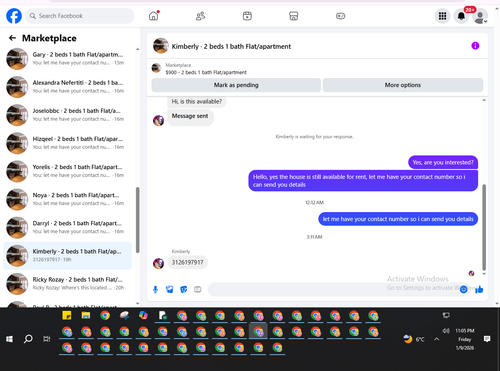
Task: Open the Windows Start button
Action: [x=9, y=339]
